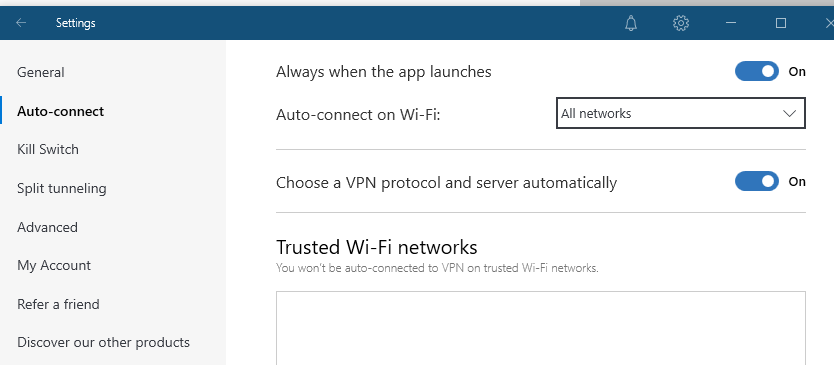
Task: View My Account section
Action: [x=54, y=266]
